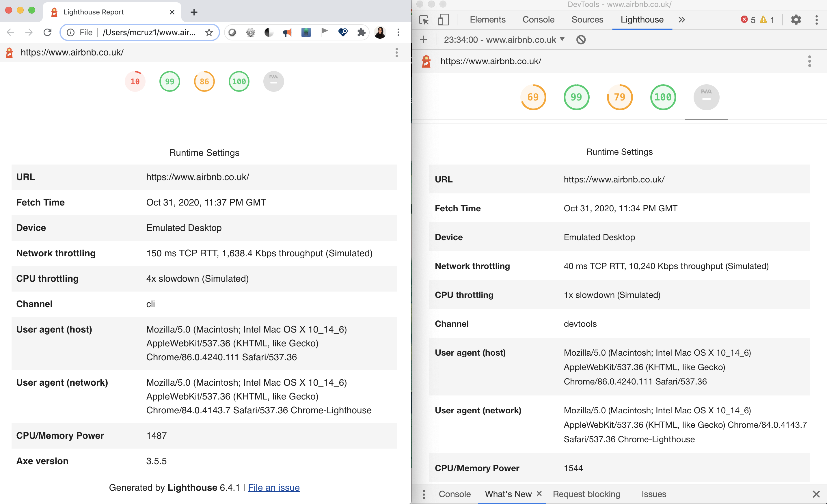Click the accessibility score 99 circle left panel
Screen dimensions: 827x504
(170, 81)
